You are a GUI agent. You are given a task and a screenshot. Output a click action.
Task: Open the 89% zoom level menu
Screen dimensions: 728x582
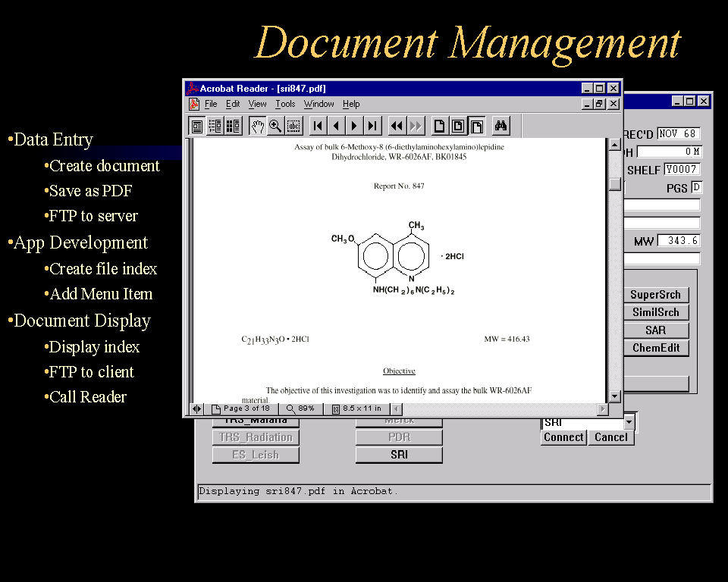[301, 408]
